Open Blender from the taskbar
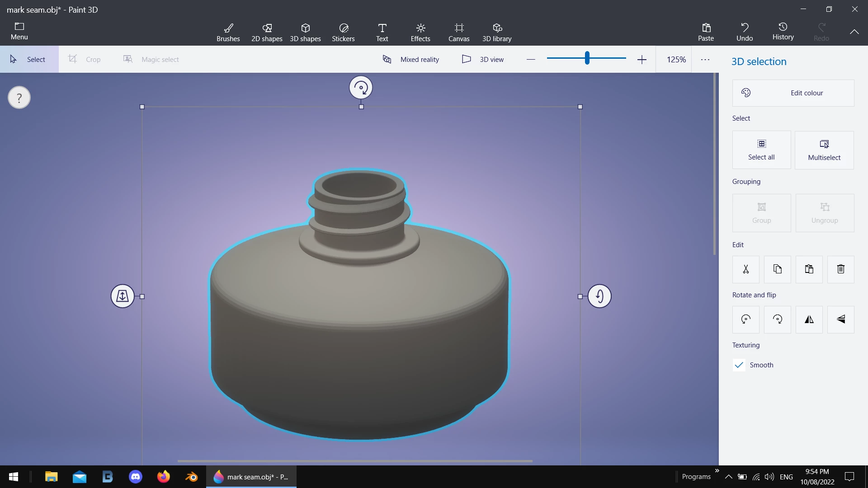 click(x=191, y=477)
